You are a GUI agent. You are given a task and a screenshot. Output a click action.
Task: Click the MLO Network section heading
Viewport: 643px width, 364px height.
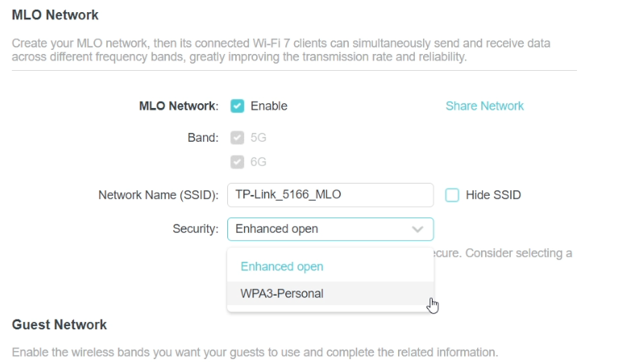tap(55, 15)
